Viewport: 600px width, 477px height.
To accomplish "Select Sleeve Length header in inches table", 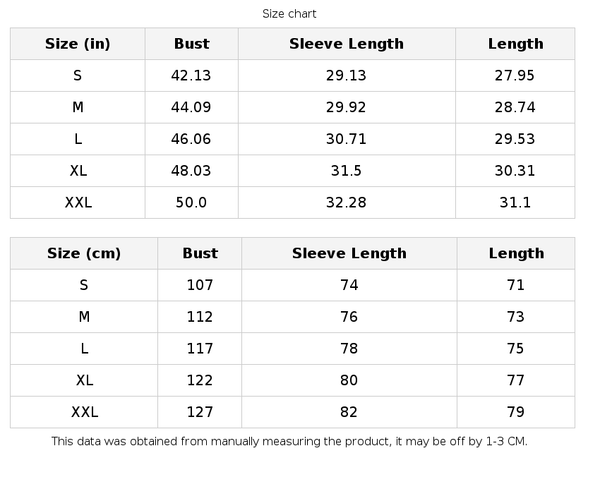I will [x=346, y=44].
